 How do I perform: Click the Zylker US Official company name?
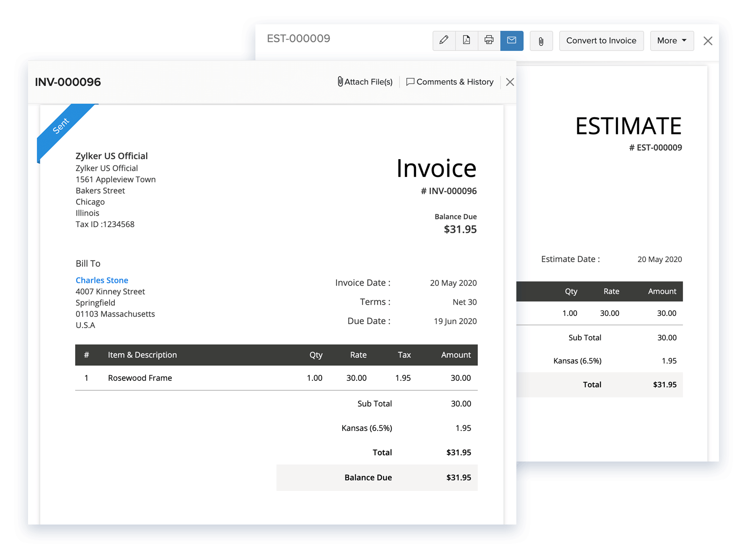click(112, 156)
